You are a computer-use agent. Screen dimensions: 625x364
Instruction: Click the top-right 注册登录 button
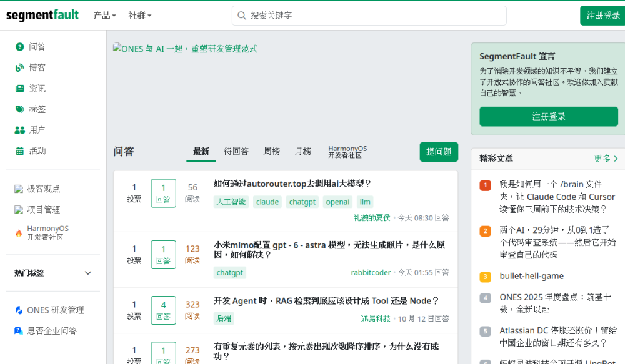[x=602, y=16]
